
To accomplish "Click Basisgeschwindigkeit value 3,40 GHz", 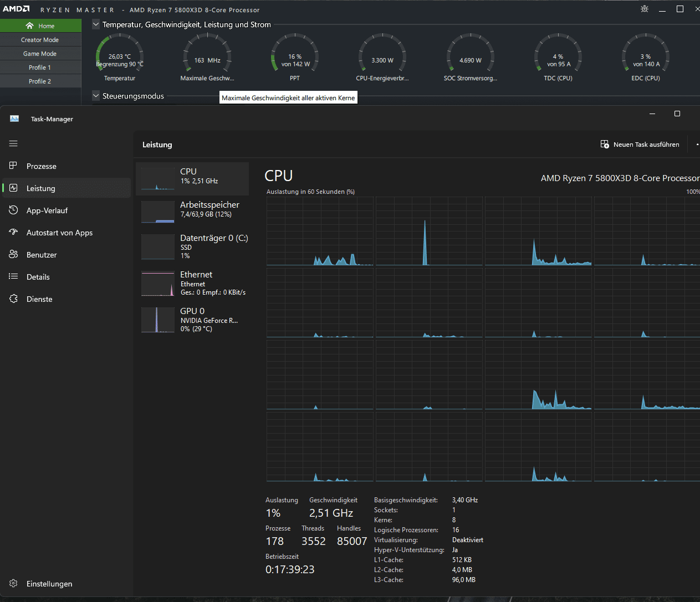I will [x=465, y=500].
